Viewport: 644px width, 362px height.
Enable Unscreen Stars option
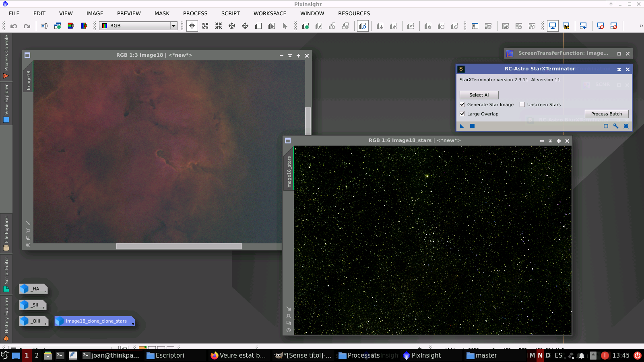pos(522,104)
